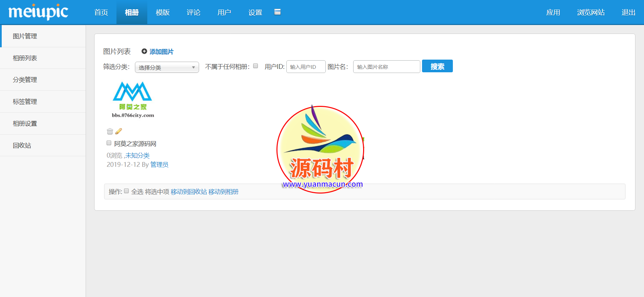Screen dimensions: 644x297
Task: Click 退出 to log out
Action: (x=628, y=13)
